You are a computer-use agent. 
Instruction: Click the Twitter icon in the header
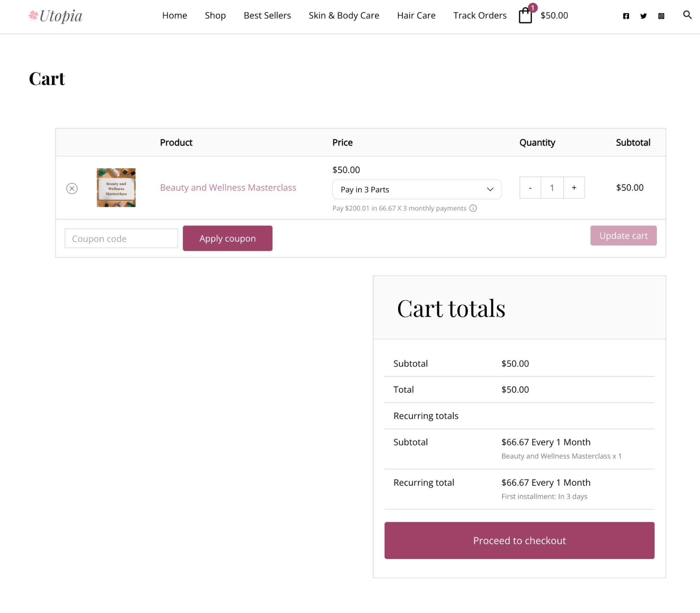click(643, 16)
